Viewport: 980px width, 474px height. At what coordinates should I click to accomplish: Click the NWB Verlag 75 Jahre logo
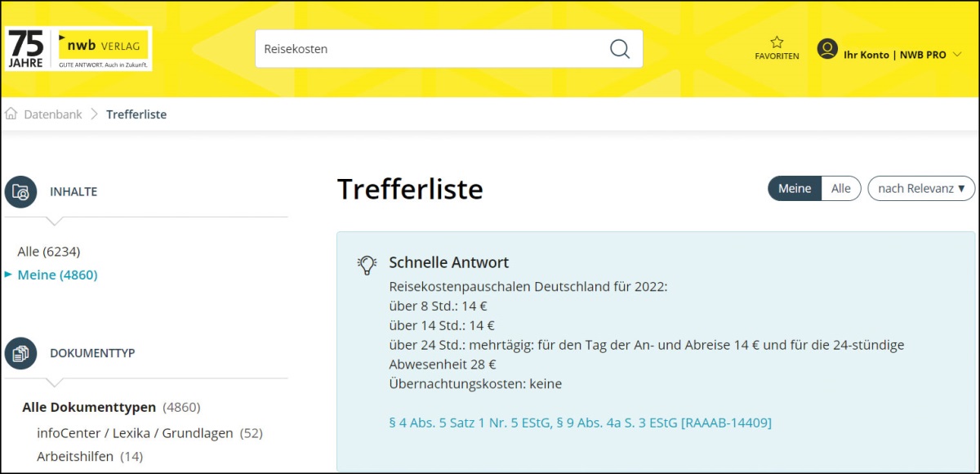coord(78,49)
